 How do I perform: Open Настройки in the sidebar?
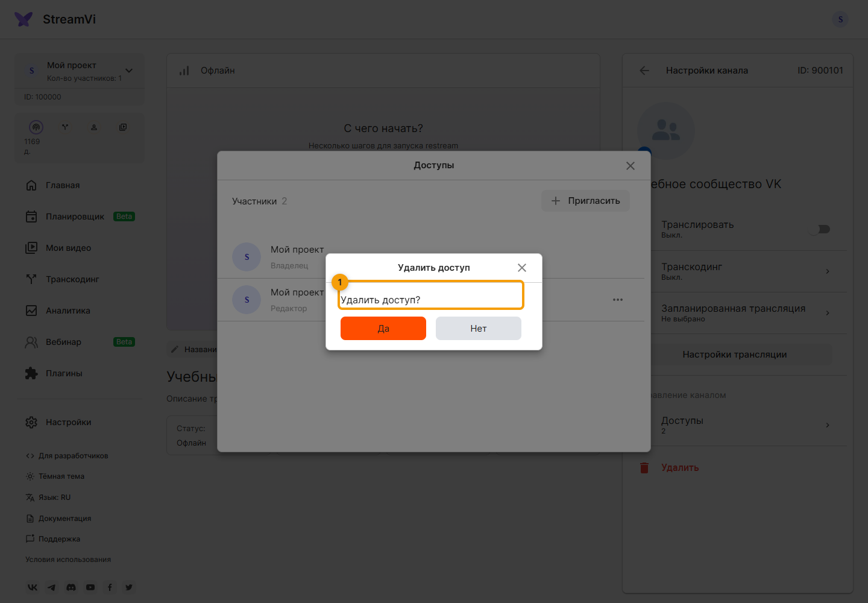80,422
